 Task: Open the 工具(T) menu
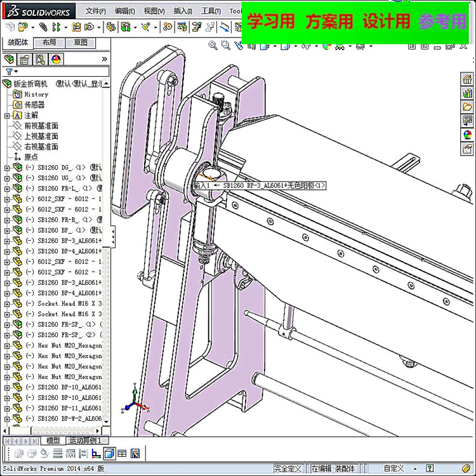coord(211,11)
